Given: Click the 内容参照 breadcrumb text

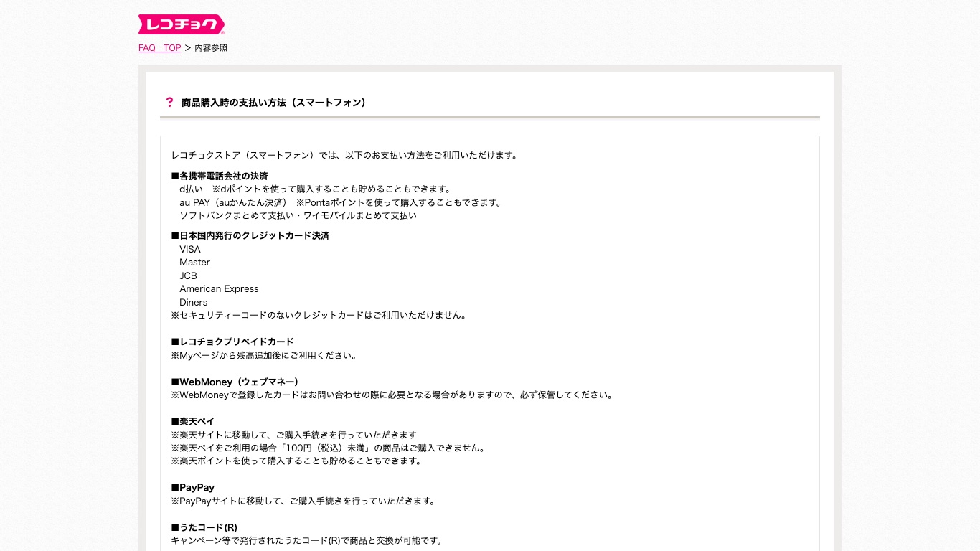Looking at the screenshot, I should (211, 48).
